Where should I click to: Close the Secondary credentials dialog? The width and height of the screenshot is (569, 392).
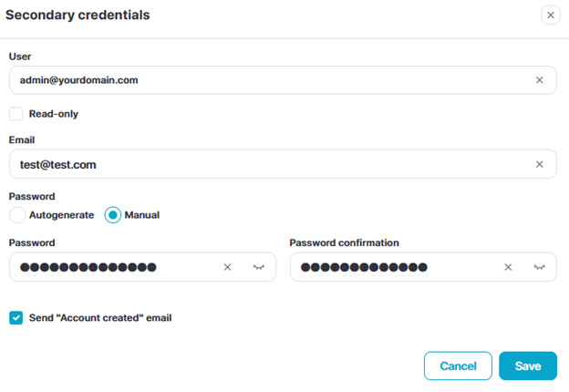pos(550,15)
